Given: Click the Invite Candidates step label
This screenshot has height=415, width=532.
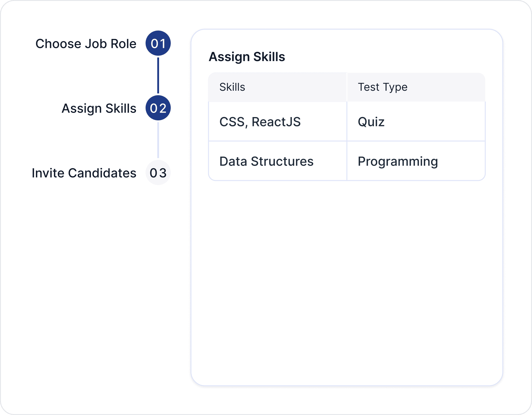Looking at the screenshot, I should pos(84,173).
